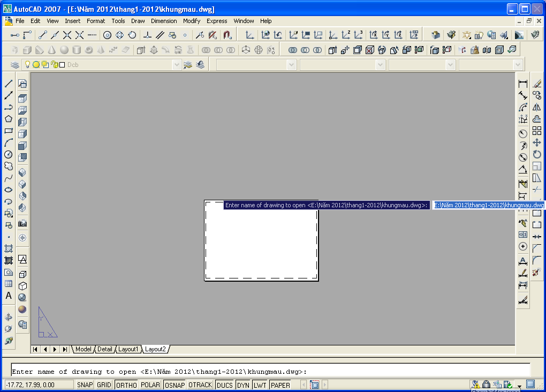546x392 pixels.
Task: Expand the Dcb layer dropdown
Action: 177,65
